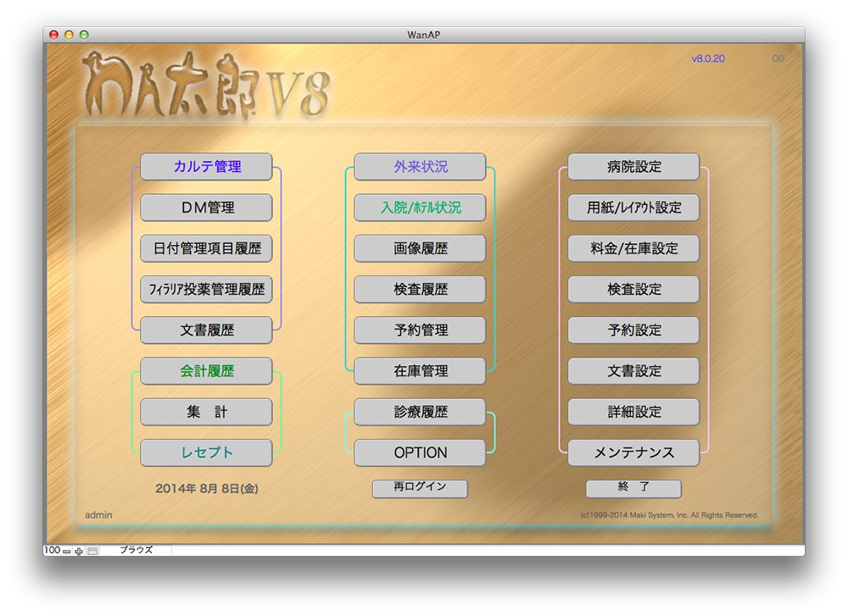
Task: Open メンテナンス
Action: [x=633, y=452]
